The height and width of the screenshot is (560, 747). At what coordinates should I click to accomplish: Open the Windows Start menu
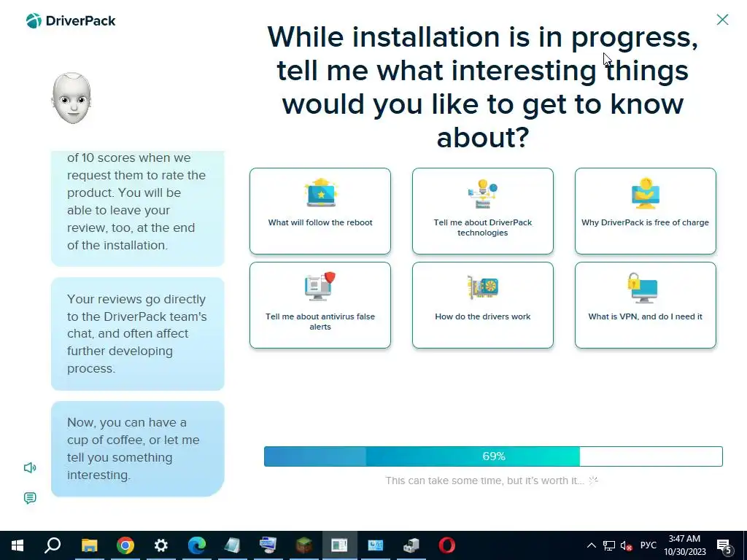[18, 545]
